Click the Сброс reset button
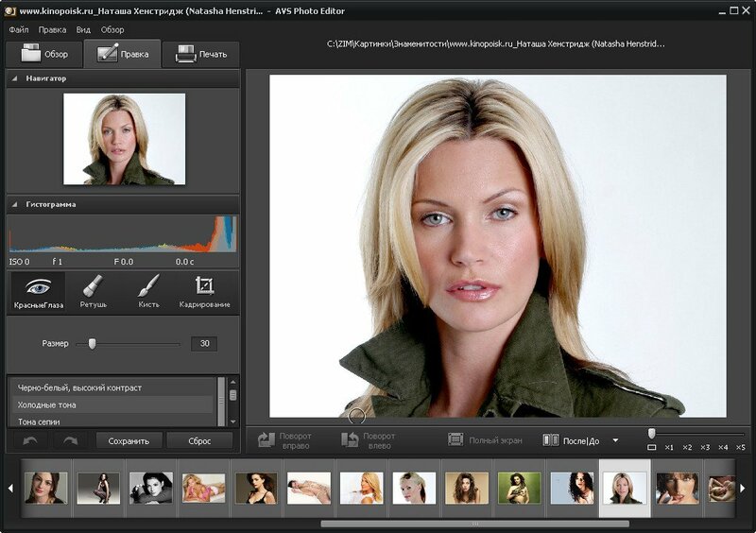 tap(199, 440)
